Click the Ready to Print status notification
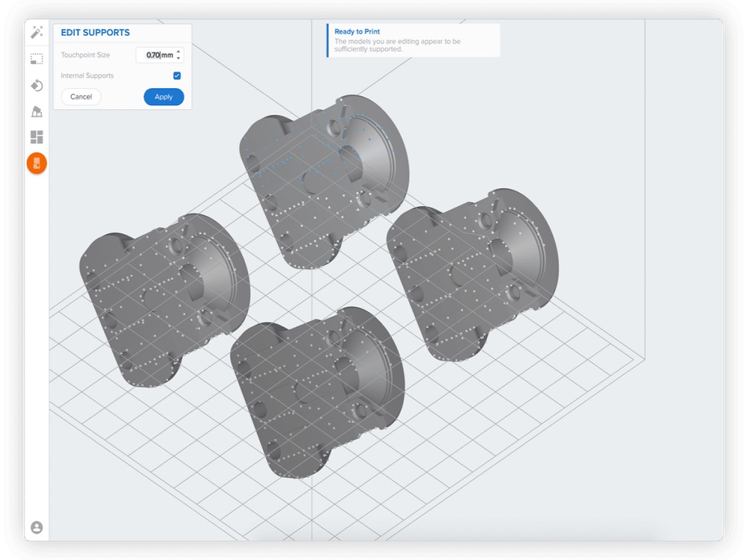 [412, 39]
